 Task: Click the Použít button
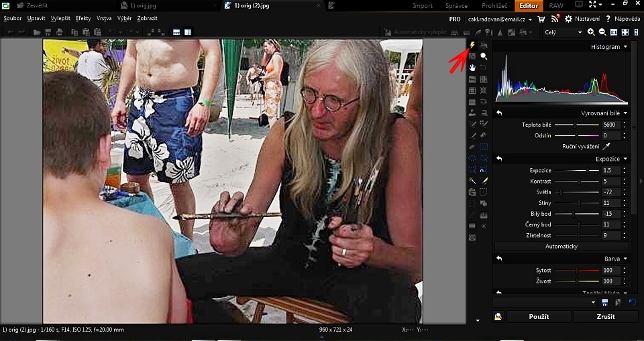tap(539, 316)
